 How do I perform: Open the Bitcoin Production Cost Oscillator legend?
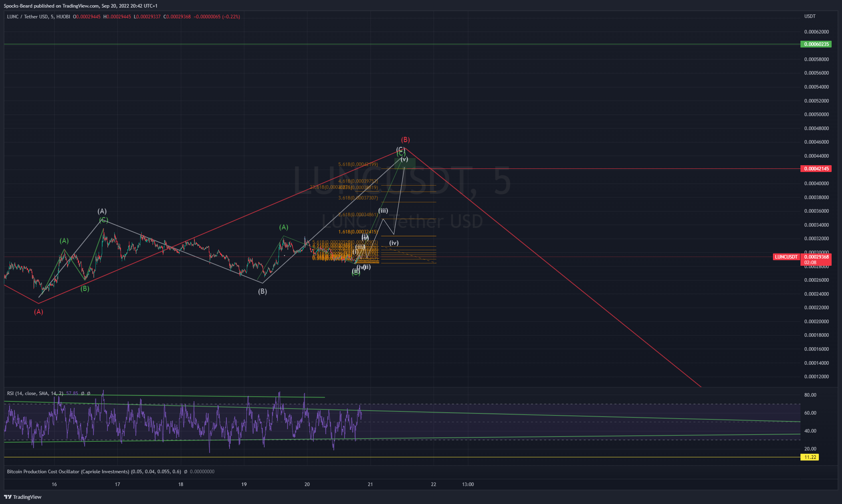(94, 472)
